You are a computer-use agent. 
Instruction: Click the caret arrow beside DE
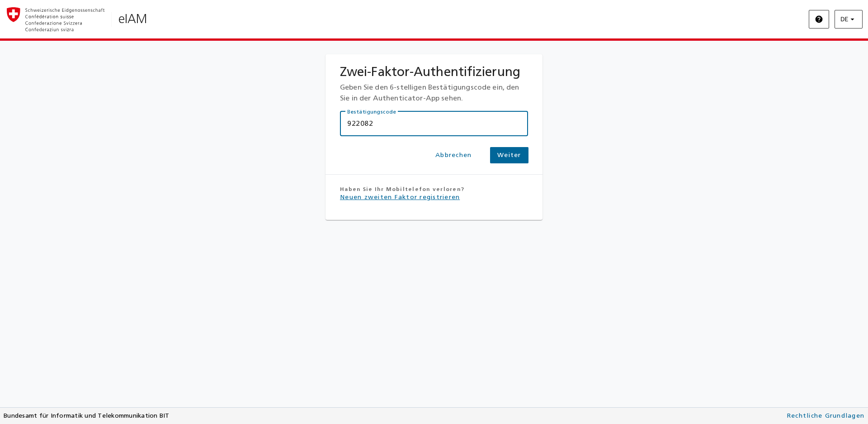[853, 19]
